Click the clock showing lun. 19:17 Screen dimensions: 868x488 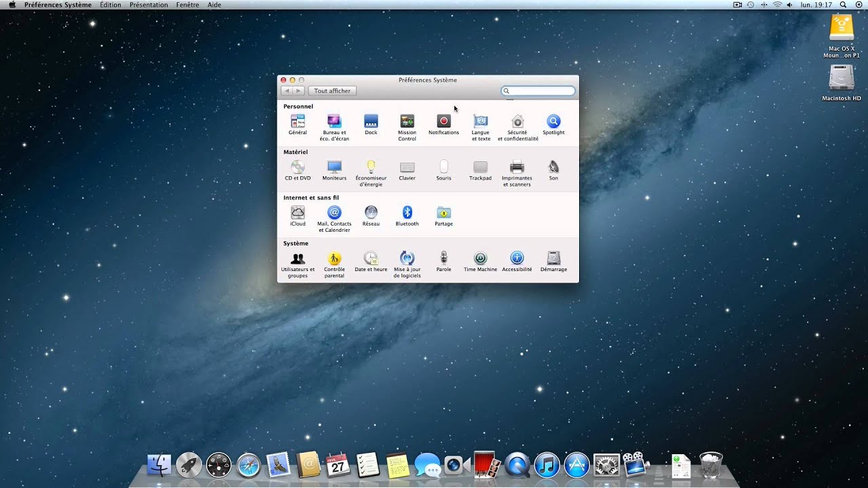pos(816,5)
